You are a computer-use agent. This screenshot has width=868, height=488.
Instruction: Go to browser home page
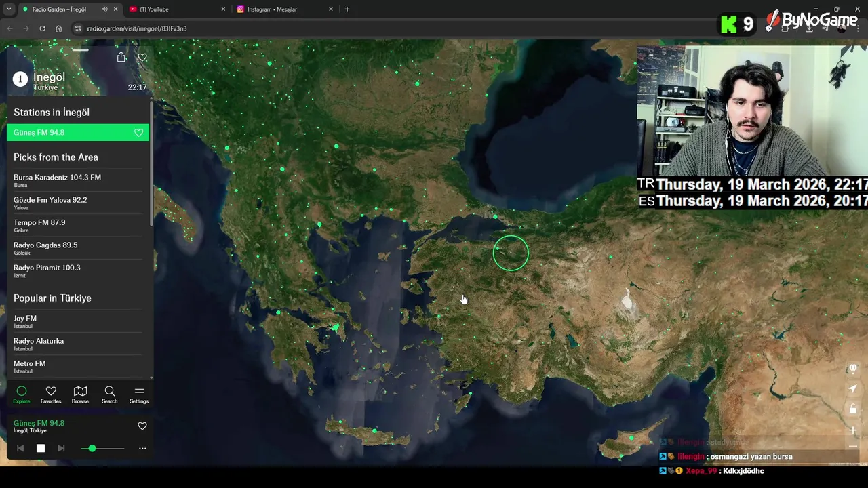[x=59, y=28]
